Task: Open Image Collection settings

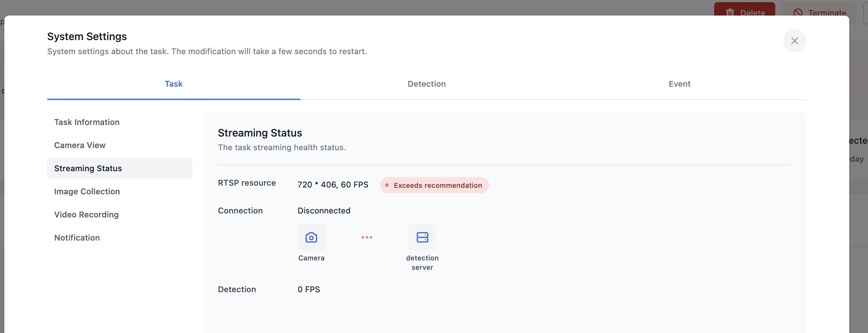Action: tap(87, 191)
